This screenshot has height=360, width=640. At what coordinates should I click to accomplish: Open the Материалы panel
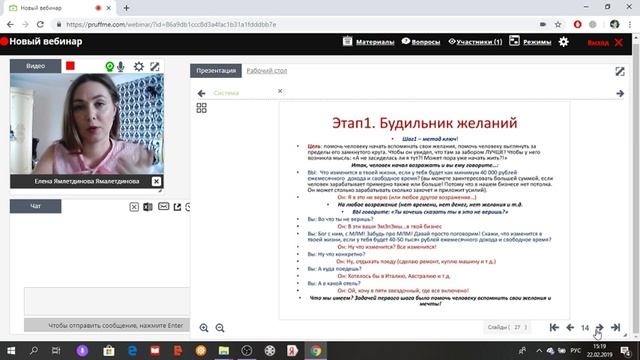pyautogui.click(x=369, y=42)
